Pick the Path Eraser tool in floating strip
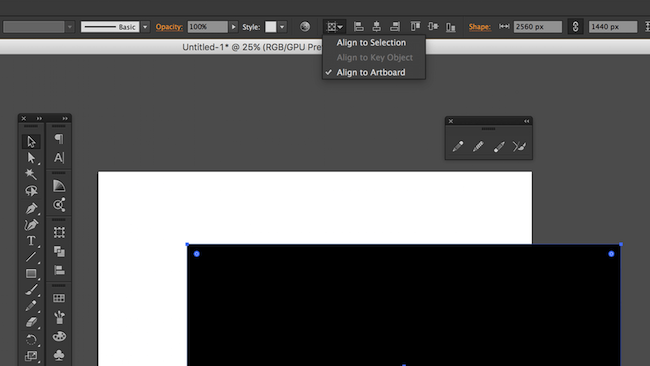650x366 pixels. click(x=499, y=146)
